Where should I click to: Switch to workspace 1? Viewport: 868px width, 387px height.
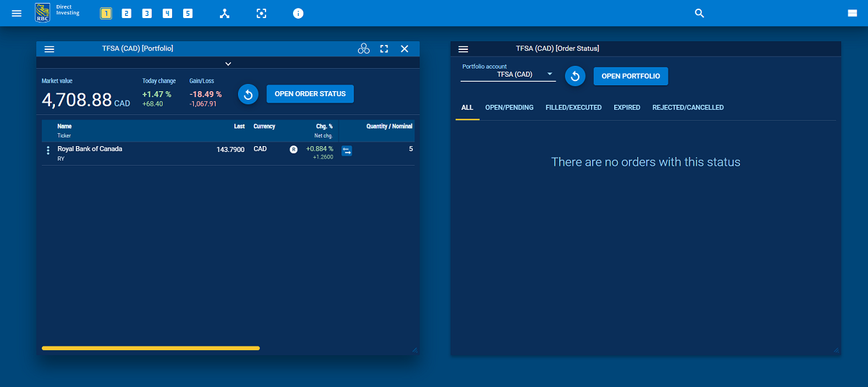(106, 13)
